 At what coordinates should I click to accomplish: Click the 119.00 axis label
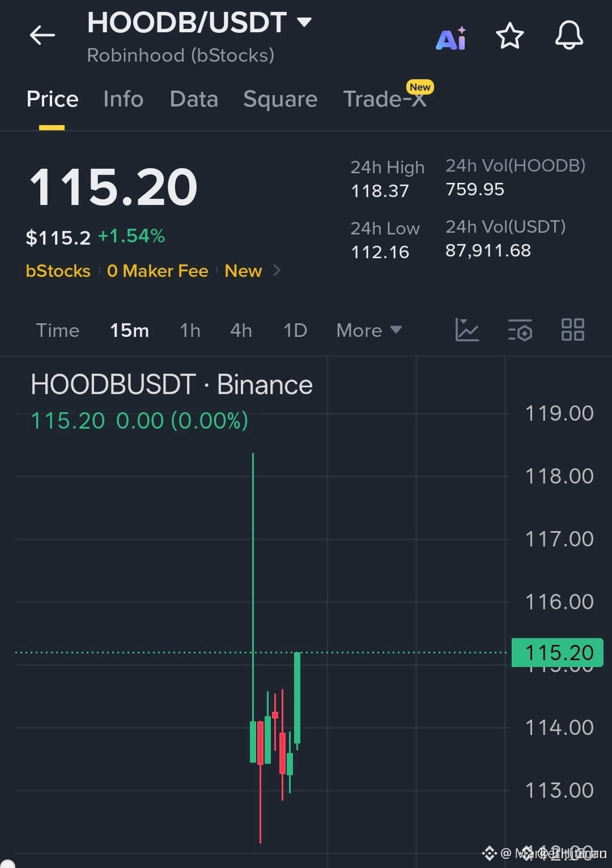tap(559, 413)
